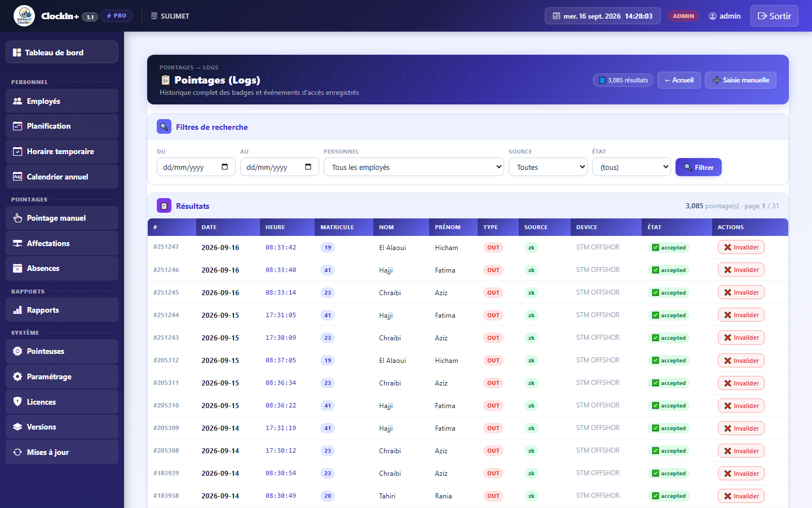Click the ADMIN role badge

click(x=683, y=16)
